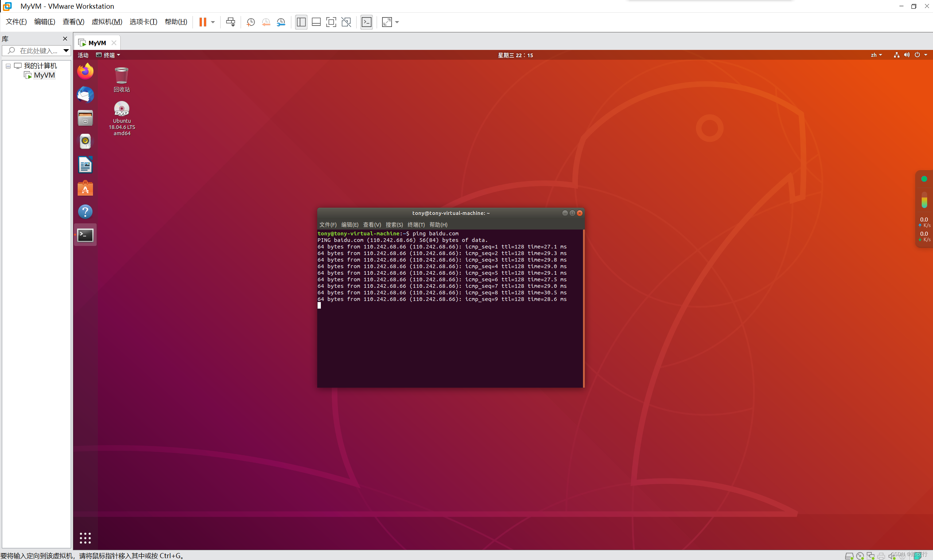Revert the virtual machine to its previous snapshot
The image size is (933, 560).
point(266,22)
